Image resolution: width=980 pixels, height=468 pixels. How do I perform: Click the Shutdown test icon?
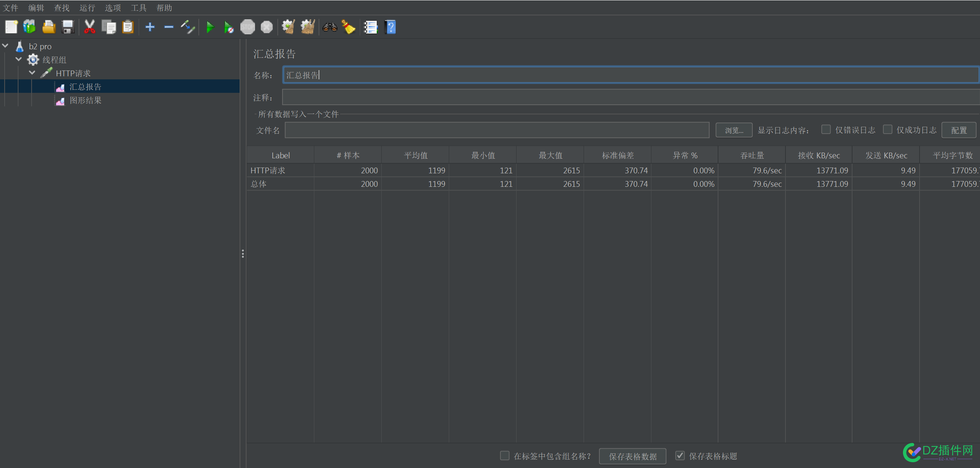tap(267, 27)
